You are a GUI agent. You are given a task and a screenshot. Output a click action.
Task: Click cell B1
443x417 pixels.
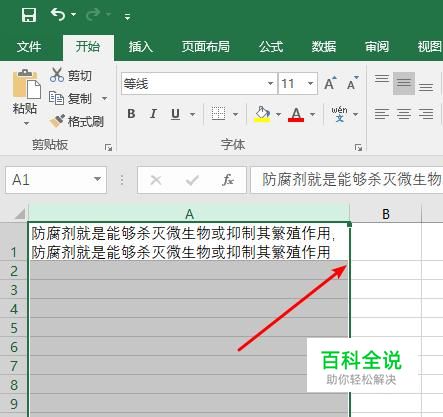tap(386, 241)
